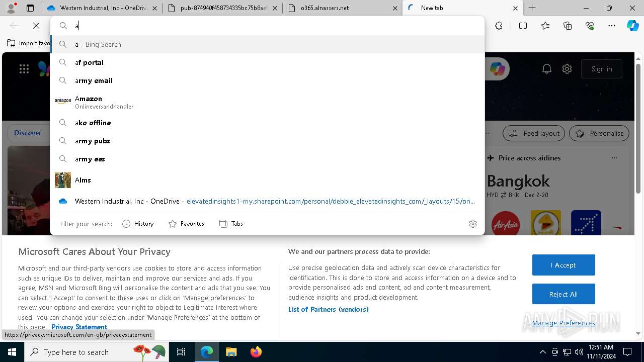The height and width of the screenshot is (362, 644).
Task: Select the 'ako offline' suggestion
Action: (267, 123)
